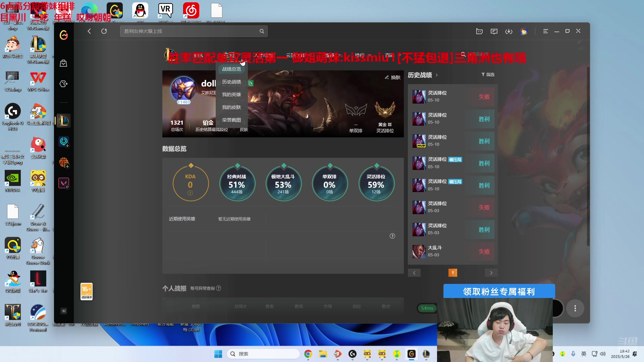Go back with the WeGame back arrow
Screen dimensions: 644x362
coord(89,31)
